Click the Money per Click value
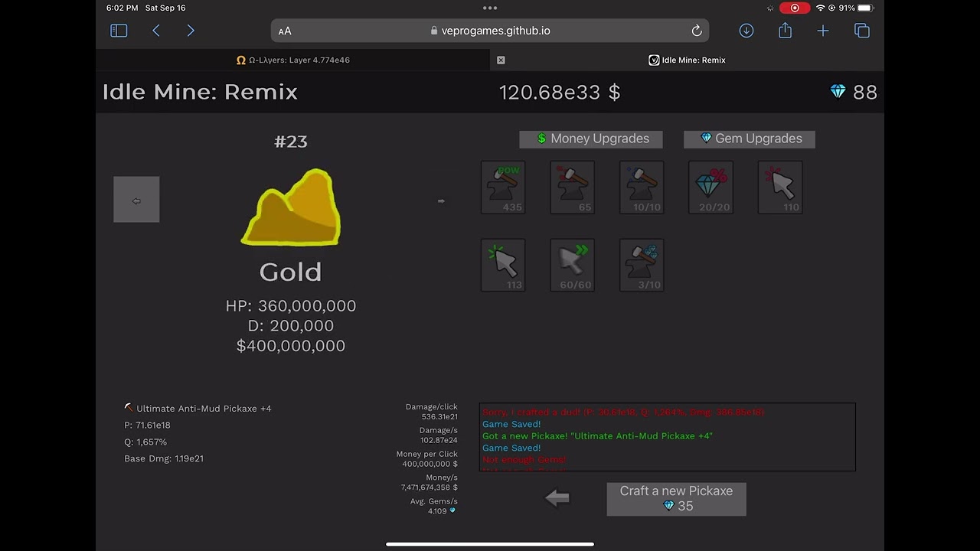The image size is (980, 551). click(430, 464)
